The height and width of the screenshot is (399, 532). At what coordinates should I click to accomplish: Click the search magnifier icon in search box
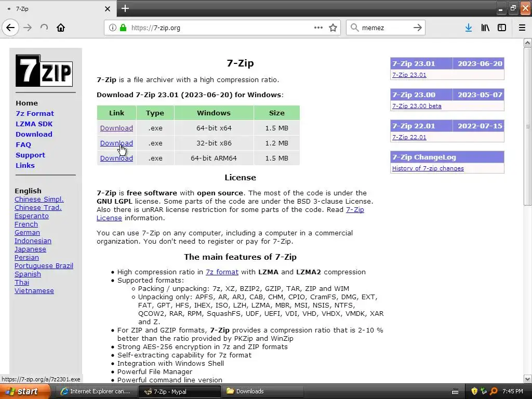tap(354, 28)
